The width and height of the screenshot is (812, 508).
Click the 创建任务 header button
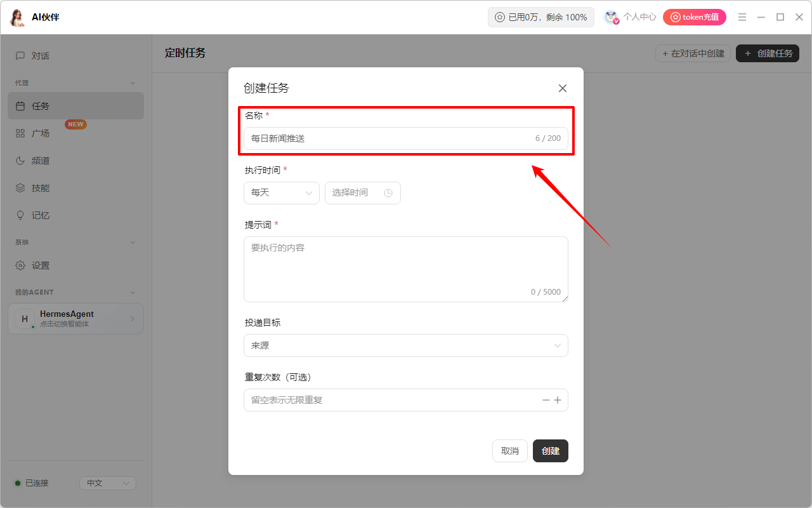coord(768,53)
